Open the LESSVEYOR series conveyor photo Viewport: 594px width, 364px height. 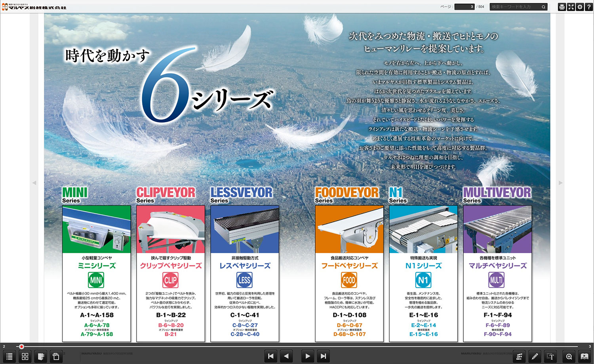coord(245,229)
